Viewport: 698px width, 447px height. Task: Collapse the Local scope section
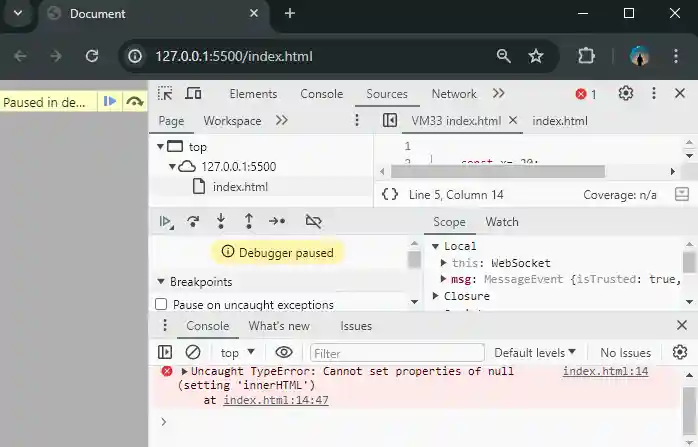pyautogui.click(x=435, y=246)
